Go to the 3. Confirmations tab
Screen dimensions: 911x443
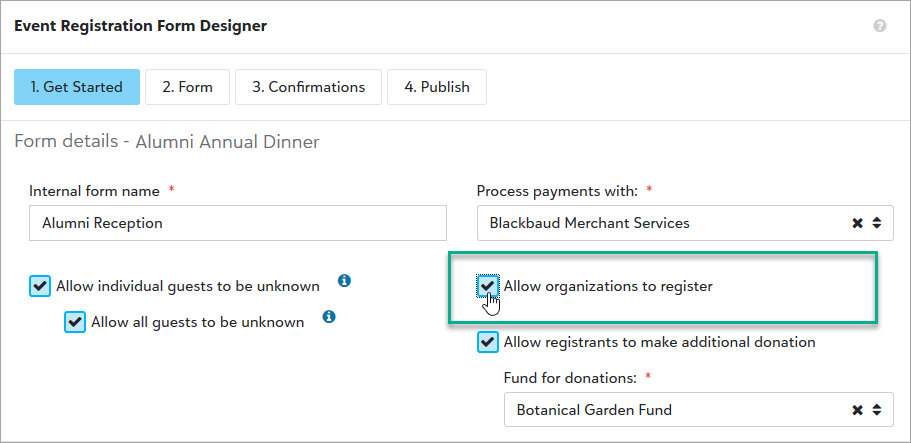(x=309, y=87)
